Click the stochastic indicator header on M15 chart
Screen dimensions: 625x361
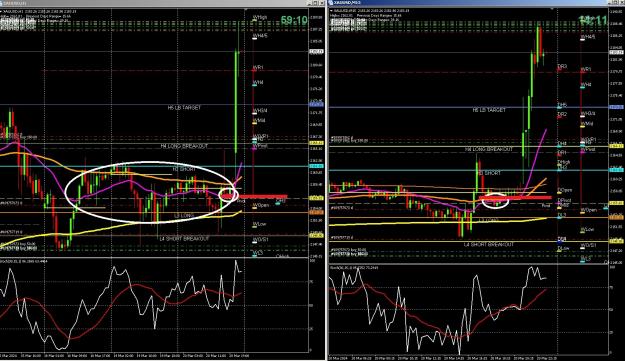pos(355,267)
